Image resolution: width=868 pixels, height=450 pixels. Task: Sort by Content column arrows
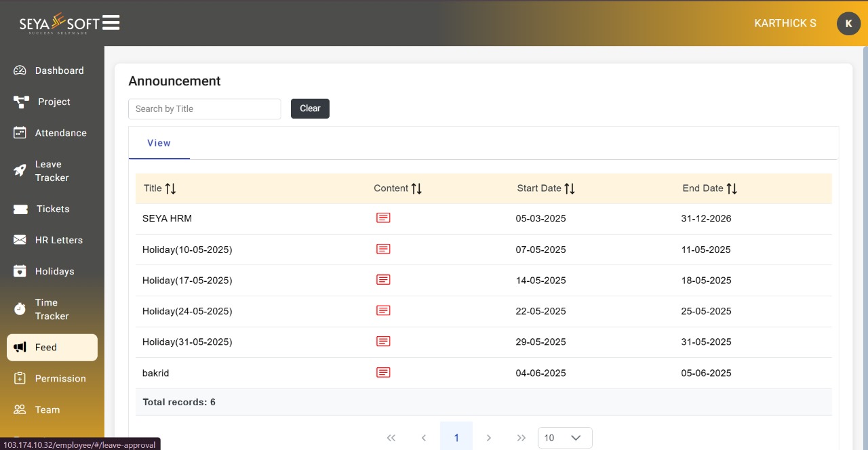tap(416, 188)
